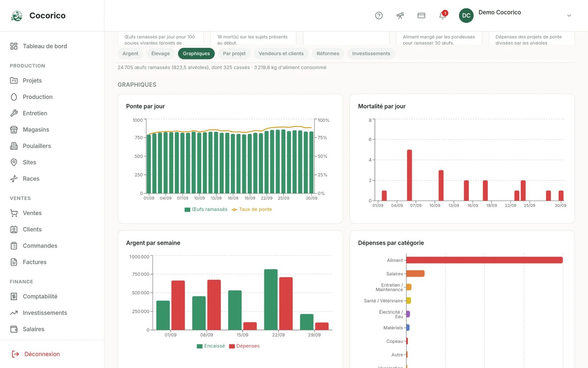
Task: Click the Aliment expense bar
Action: click(484, 260)
